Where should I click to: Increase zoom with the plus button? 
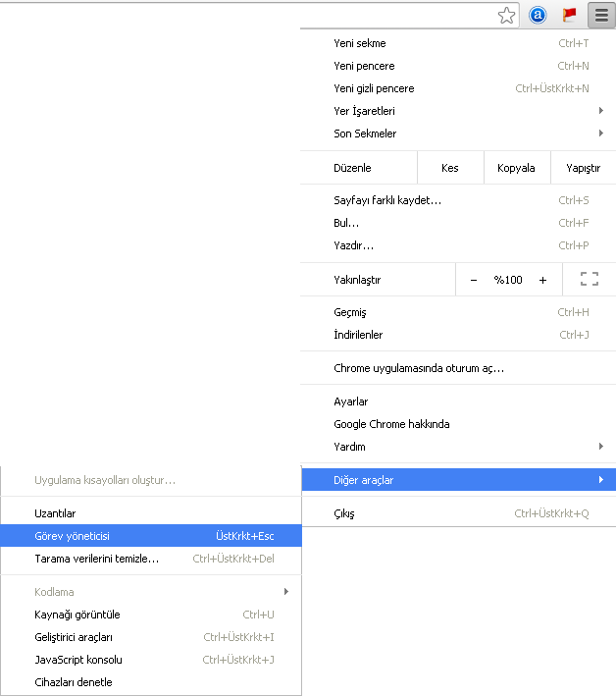pyautogui.click(x=542, y=280)
